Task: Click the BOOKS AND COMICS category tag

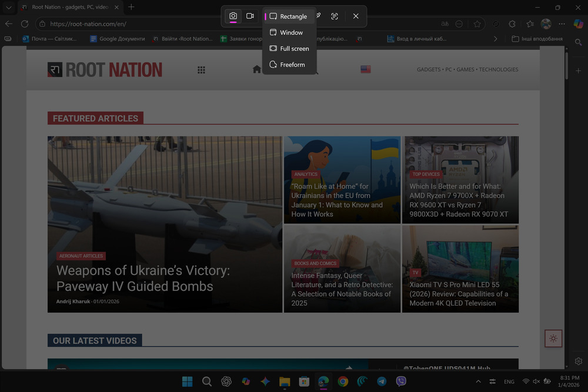Action: [x=315, y=263]
